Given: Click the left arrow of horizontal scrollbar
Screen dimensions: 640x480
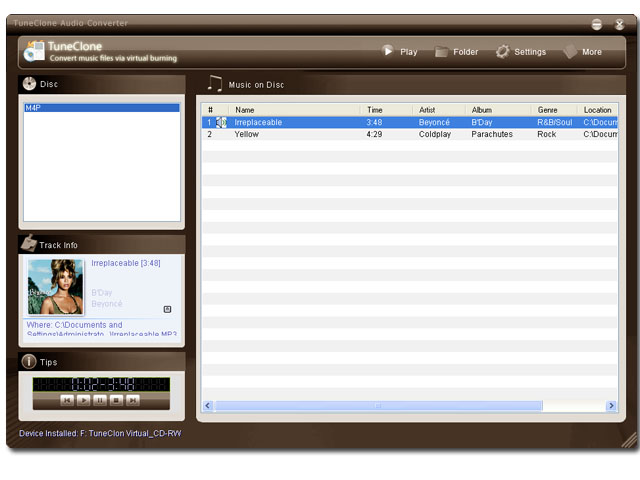Looking at the screenshot, I should [208, 405].
